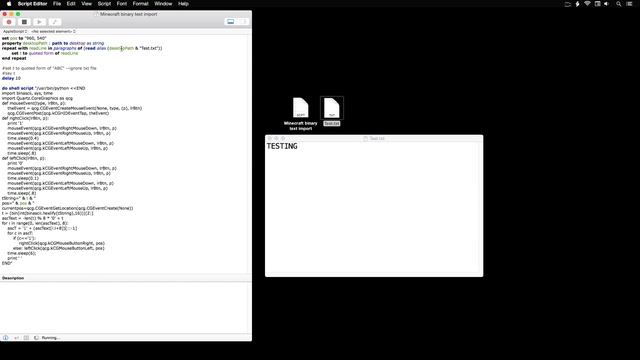
Task: Select the Test.txt desktop file icon
Action: pyautogui.click(x=331, y=108)
